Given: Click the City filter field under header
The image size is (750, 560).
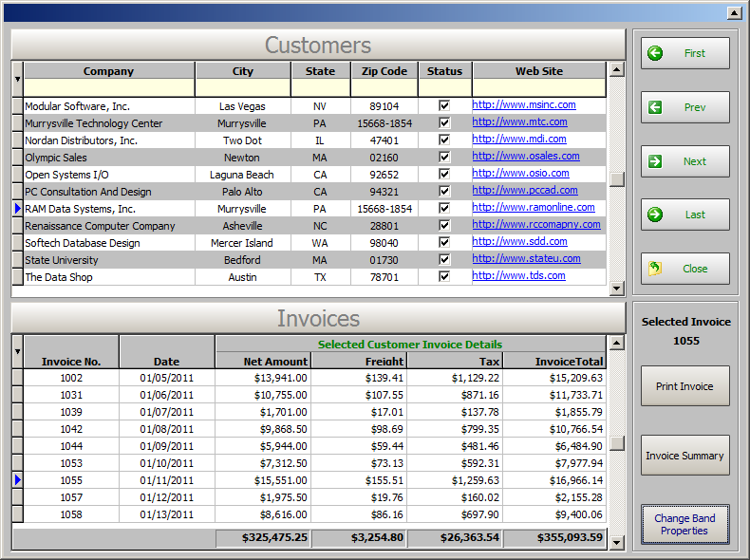Looking at the screenshot, I should point(243,88).
